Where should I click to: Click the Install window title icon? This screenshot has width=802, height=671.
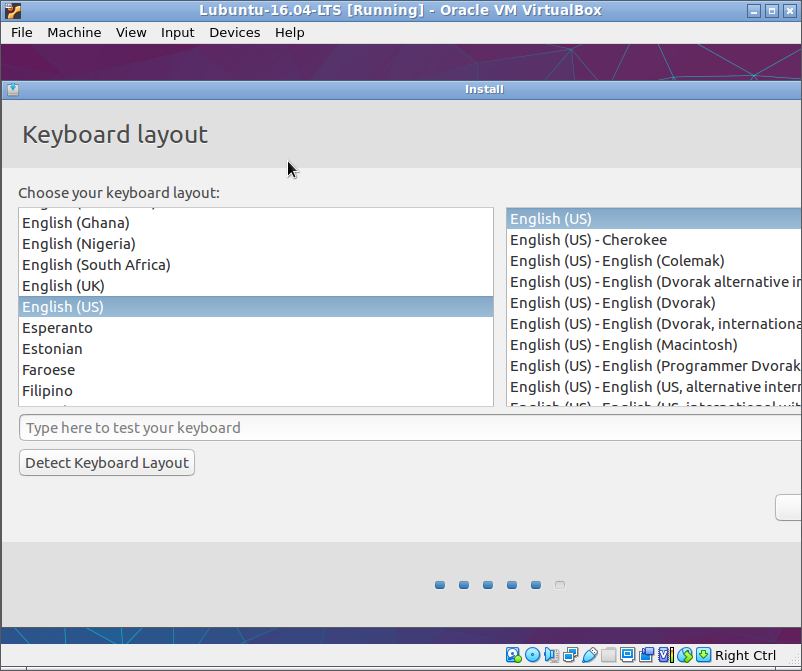coord(13,90)
